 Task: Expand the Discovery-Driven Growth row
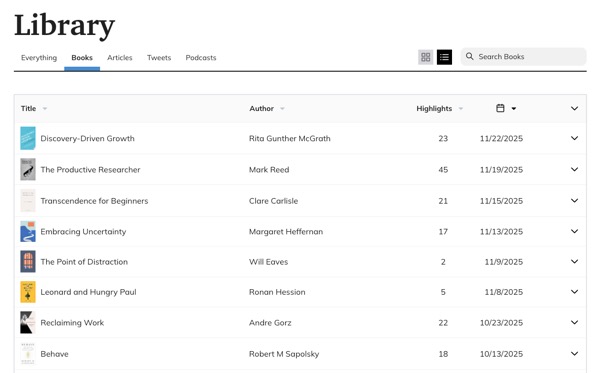point(574,138)
